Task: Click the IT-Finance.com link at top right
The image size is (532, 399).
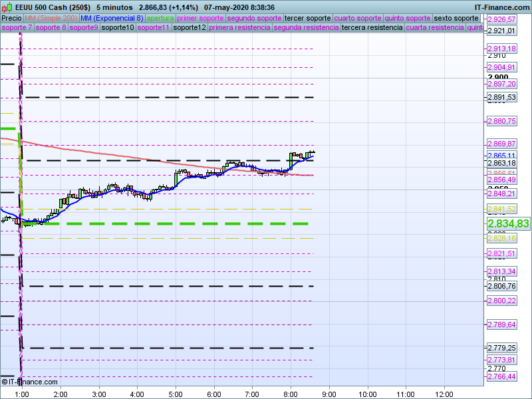Action: point(502,7)
